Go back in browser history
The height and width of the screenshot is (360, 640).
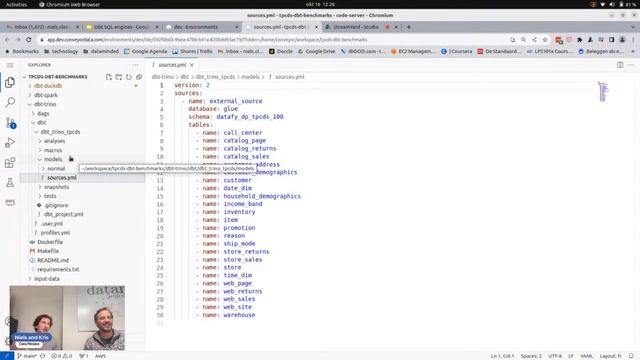tap(7, 40)
